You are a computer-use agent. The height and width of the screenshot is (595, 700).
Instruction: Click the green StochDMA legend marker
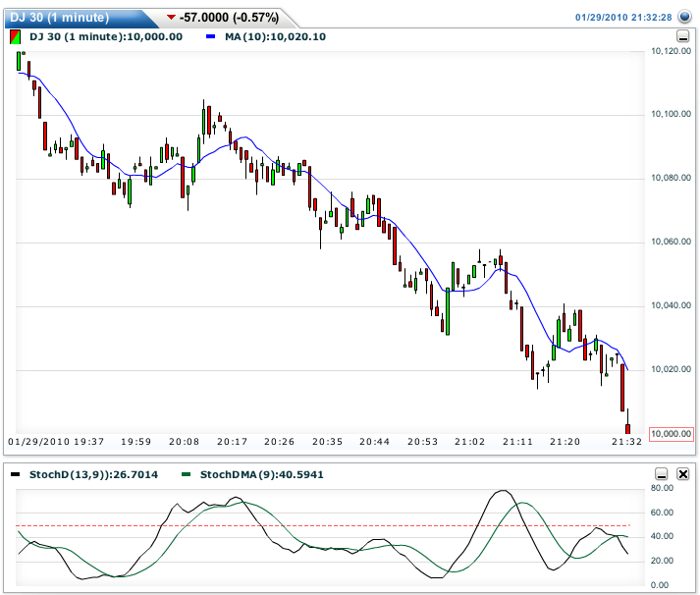click(x=188, y=474)
